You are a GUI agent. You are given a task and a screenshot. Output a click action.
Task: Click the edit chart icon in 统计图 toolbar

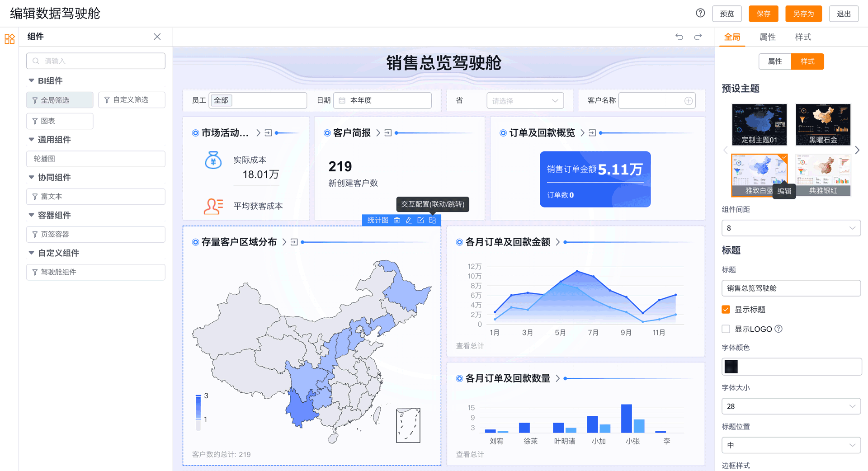420,220
